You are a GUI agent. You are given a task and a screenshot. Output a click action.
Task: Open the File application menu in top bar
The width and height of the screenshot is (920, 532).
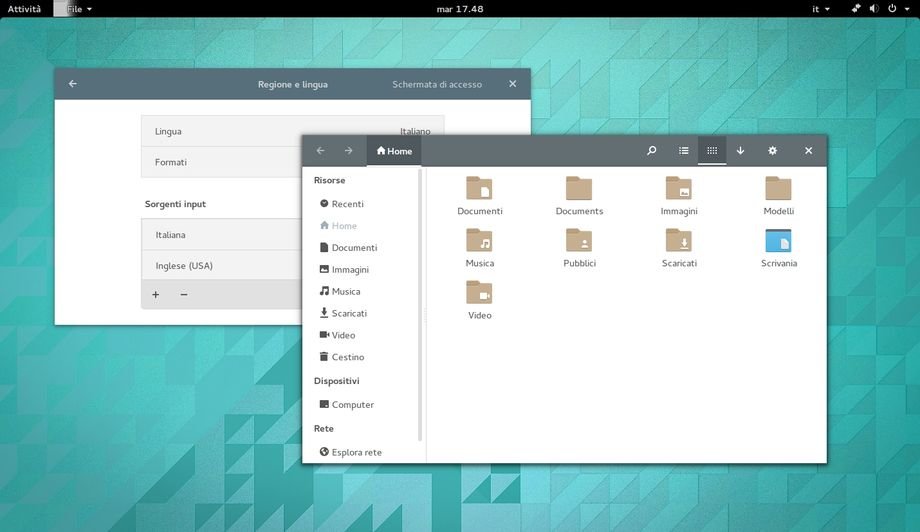coord(79,9)
